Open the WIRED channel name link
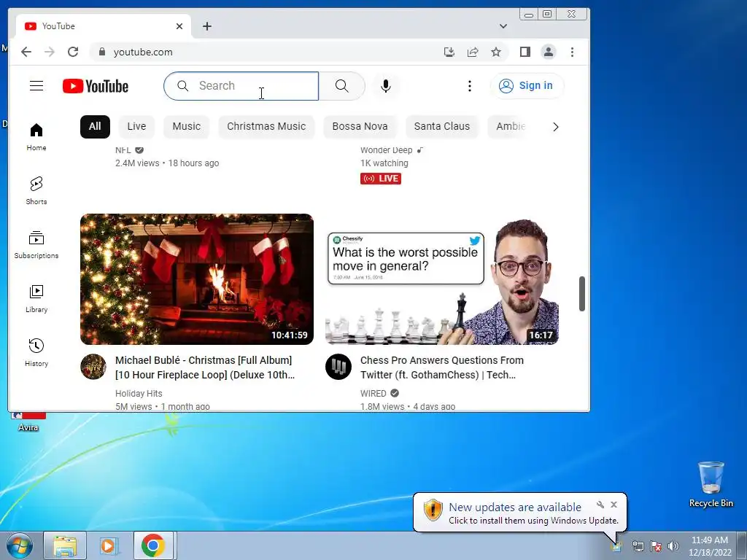 (373, 393)
